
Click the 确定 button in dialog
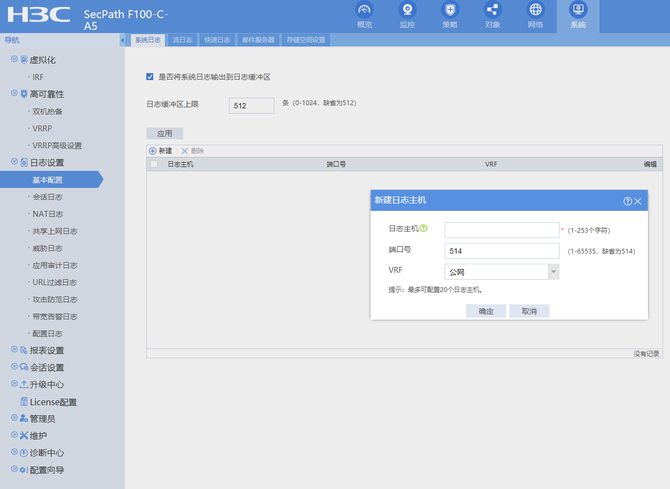coord(486,311)
